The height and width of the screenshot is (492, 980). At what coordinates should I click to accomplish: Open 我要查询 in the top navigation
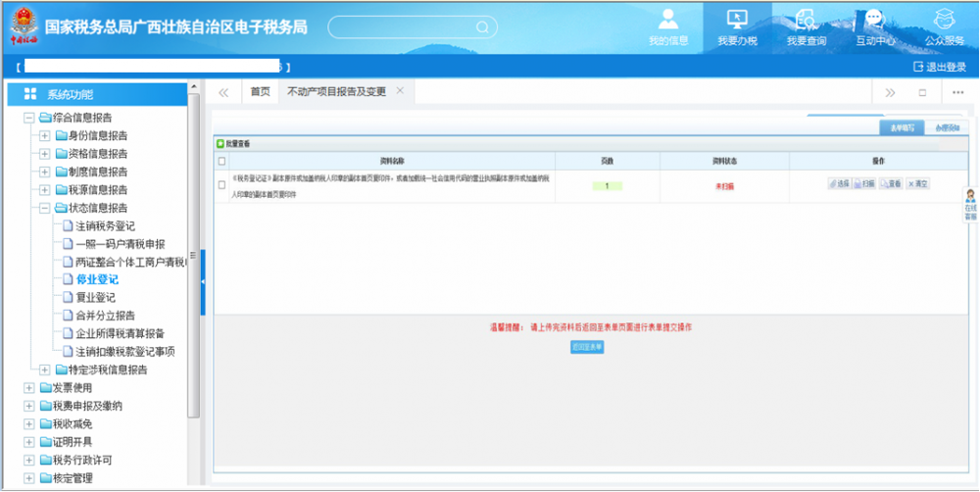[x=806, y=27]
